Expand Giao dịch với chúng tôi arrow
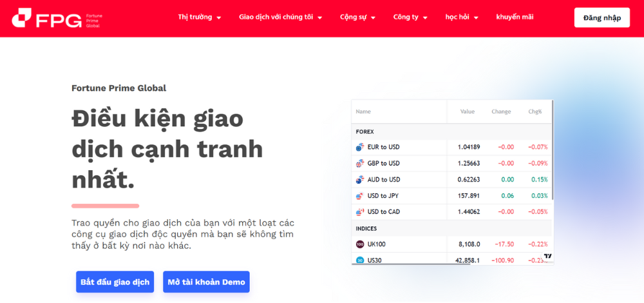 [319, 17]
